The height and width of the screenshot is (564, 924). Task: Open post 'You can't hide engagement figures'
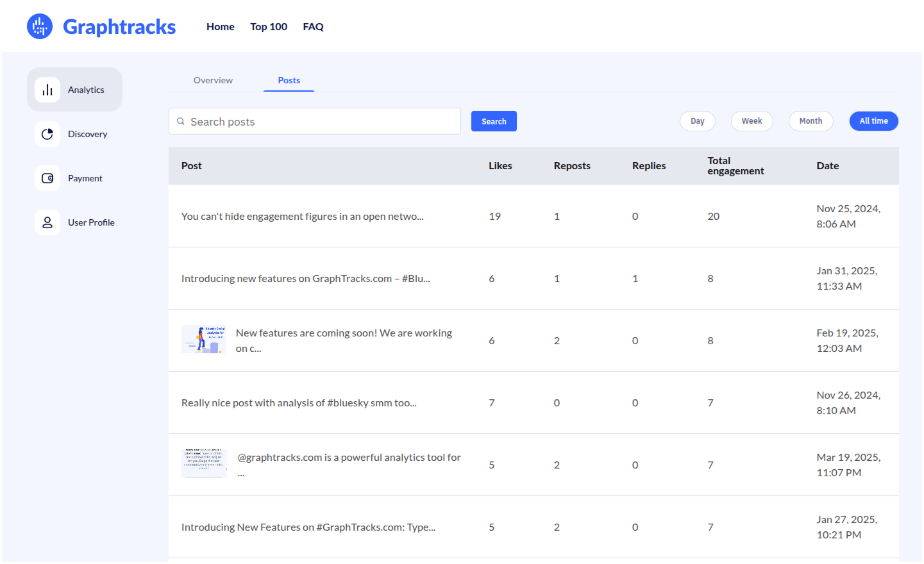303,216
